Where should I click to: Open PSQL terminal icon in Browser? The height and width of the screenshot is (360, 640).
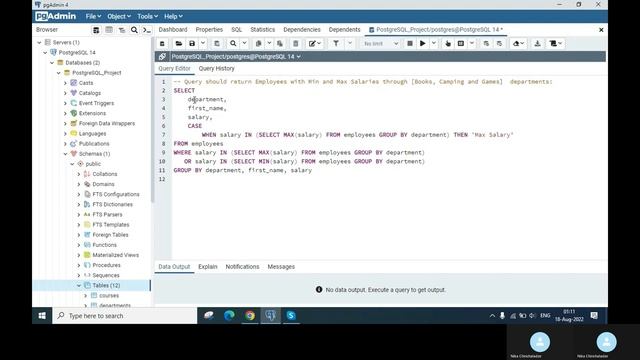point(147,30)
